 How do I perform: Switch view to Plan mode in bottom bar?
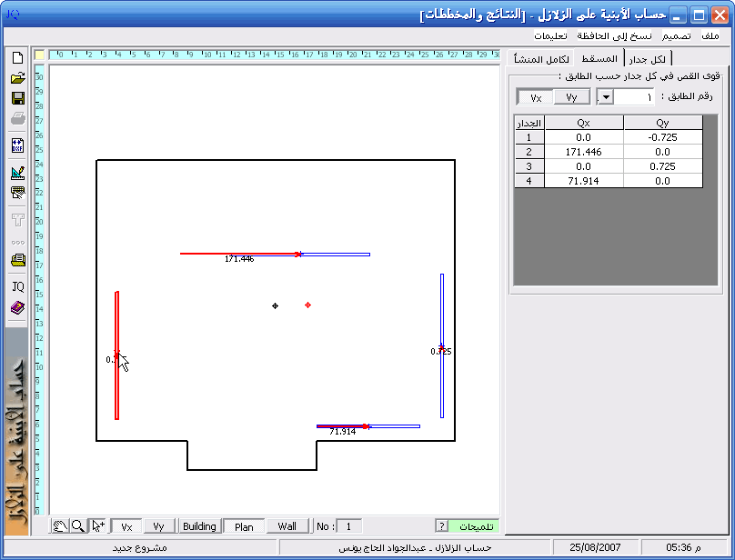coord(244,526)
